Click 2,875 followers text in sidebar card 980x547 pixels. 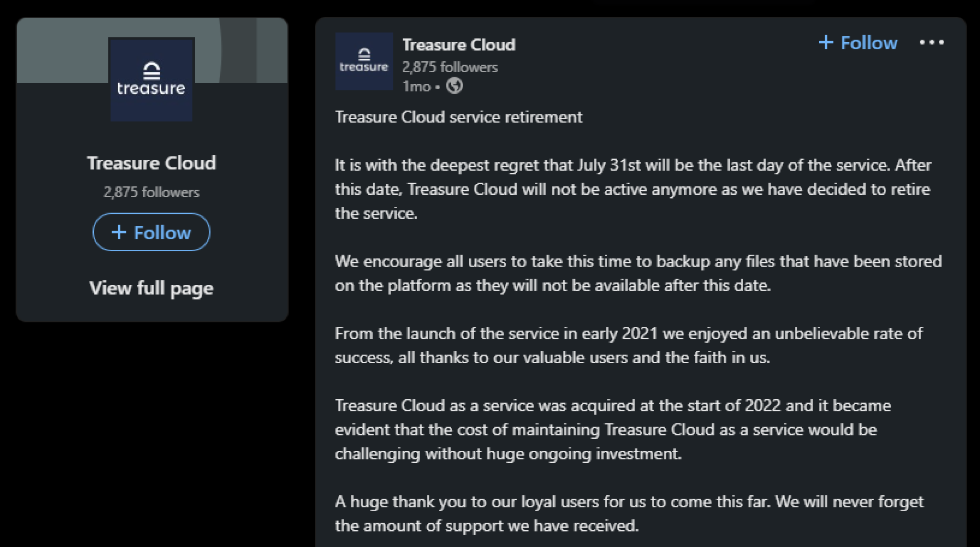151,192
